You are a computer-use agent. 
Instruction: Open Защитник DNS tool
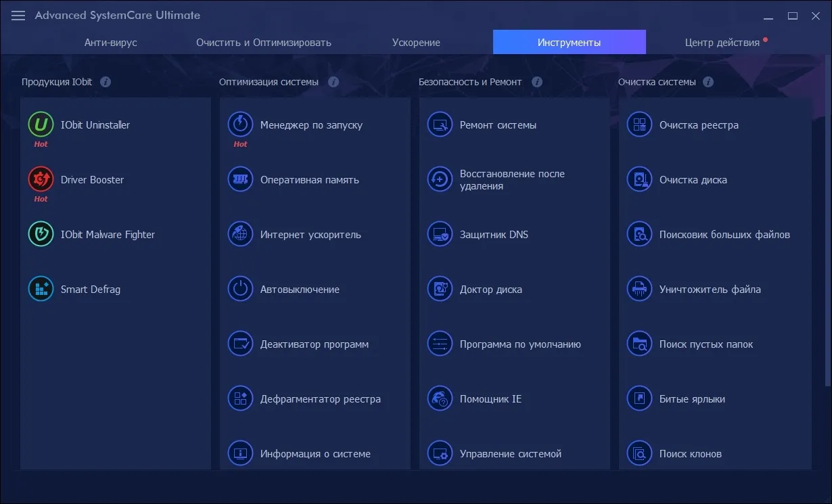tap(494, 235)
